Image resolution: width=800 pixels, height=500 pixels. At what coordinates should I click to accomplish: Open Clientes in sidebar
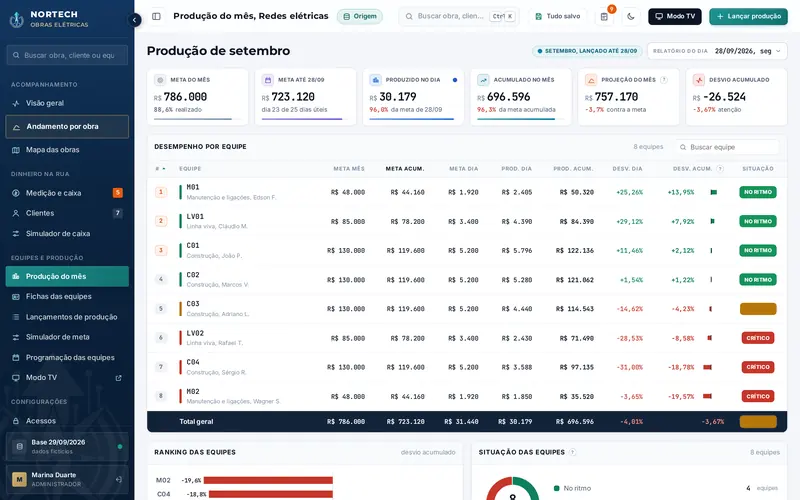pyautogui.click(x=67, y=213)
